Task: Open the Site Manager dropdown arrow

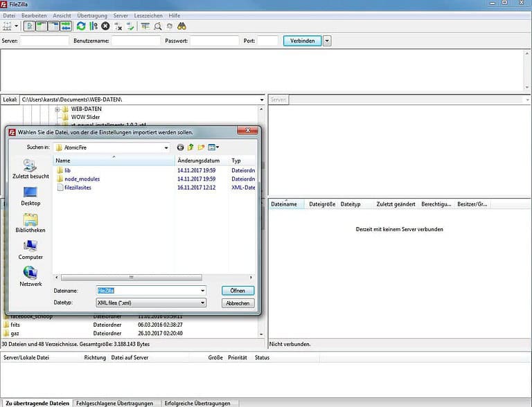Action: click(x=16, y=26)
